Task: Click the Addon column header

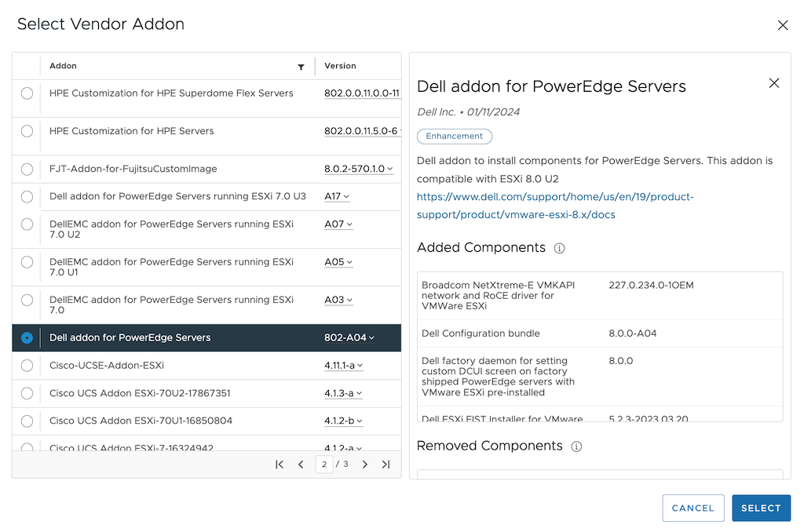Action: pyautogui.click(x=64, y=66)
